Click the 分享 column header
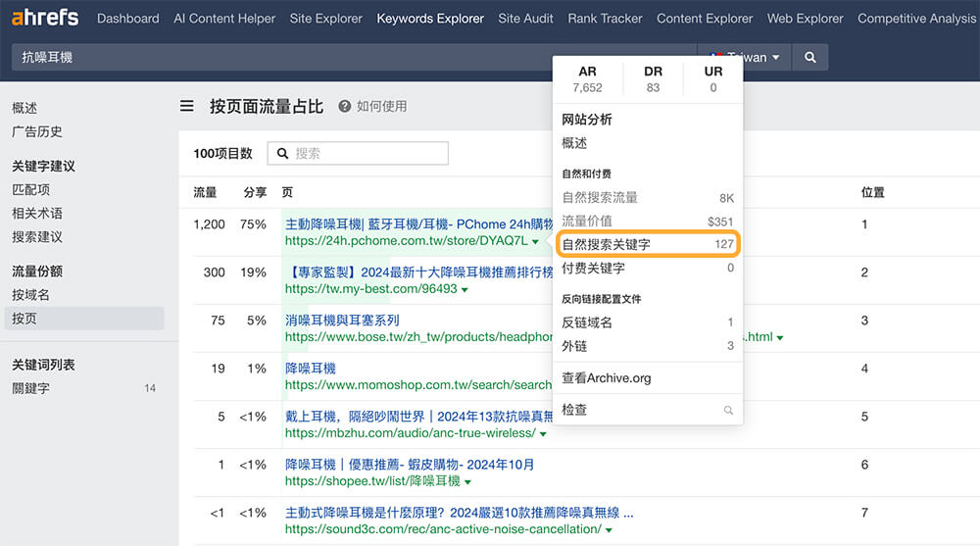This screenshot has height=546, width=980. click(255, 193)
